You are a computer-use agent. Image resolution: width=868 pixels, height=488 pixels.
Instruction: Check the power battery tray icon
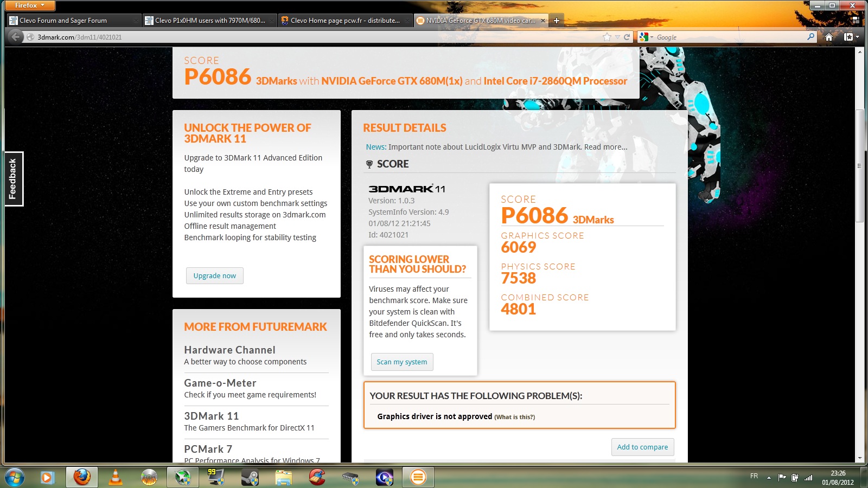pyautogui.click(x=795, y=477)
